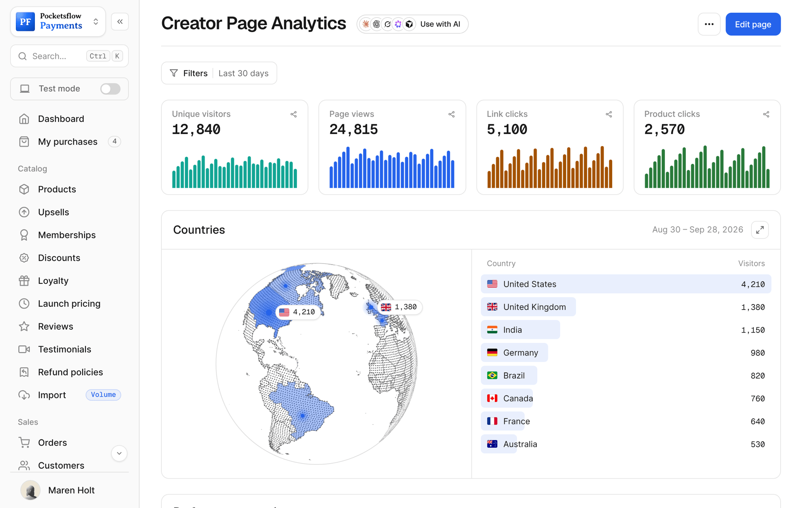812x508 pixels.
Task: Click the Loyalty gift icon
Action: coord(24,281)
